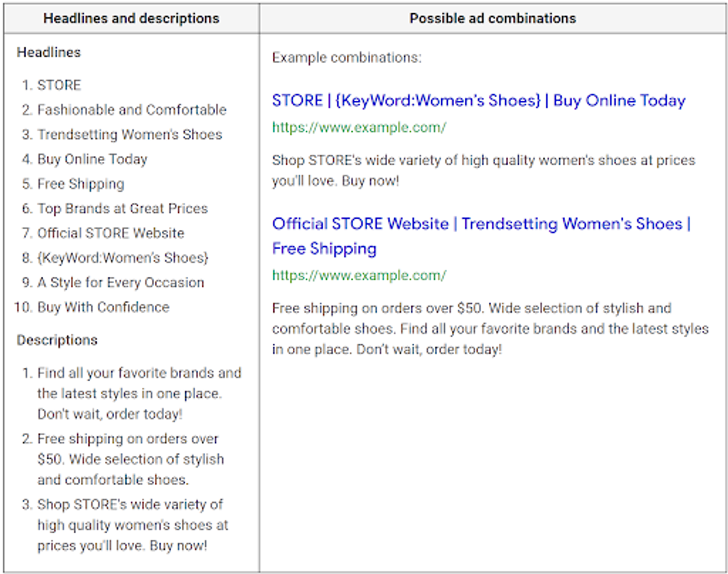Select 'Buy With Confidence' headline
728x574 pixels.
click(103, 307)
